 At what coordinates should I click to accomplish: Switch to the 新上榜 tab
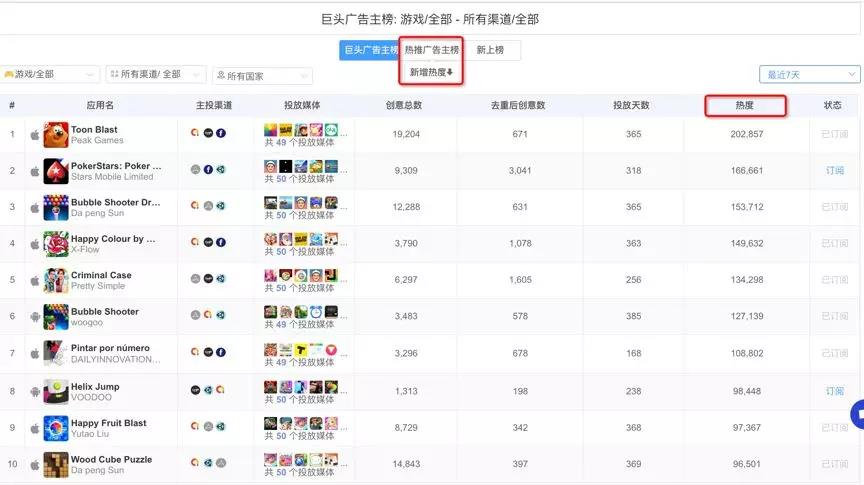(x=490, y=50)
